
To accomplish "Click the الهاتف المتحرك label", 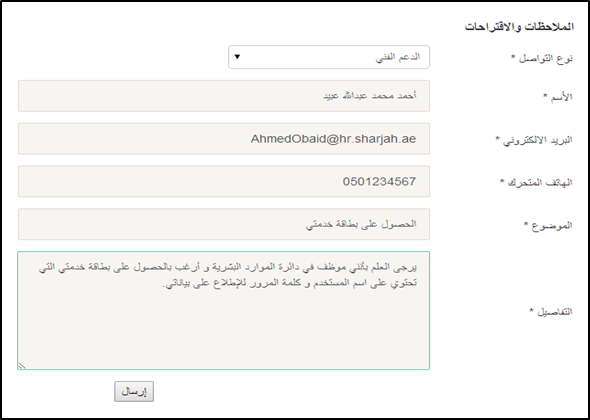I will click(540, 183).
